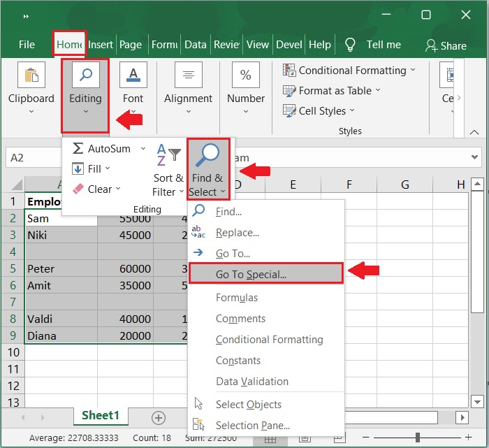Viewport: 489px width, 448px height.
Task: Expand the Conditional Formatting dropdown
Action: point(413,71)
